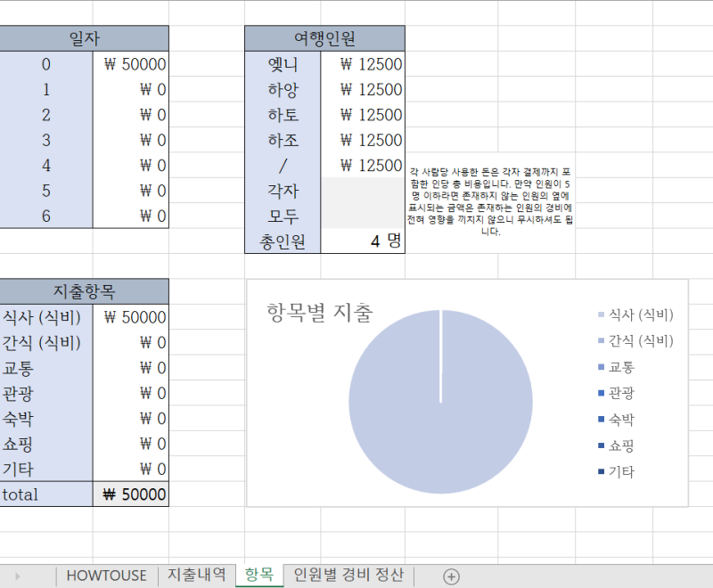The width and height of the screenshot is (713, 588).
Task: Click 하토's ₩ 12500 amount
Action: click(x=363, y=115)
